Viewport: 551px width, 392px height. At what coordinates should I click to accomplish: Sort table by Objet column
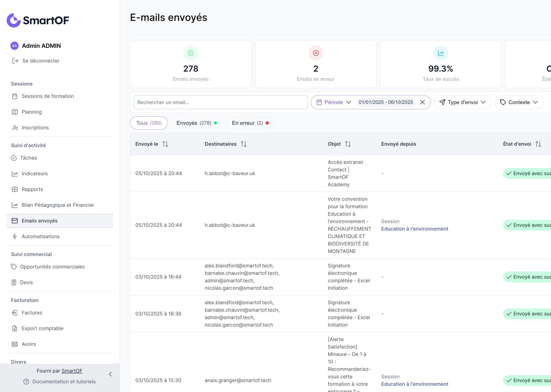[x=348, y=144]
